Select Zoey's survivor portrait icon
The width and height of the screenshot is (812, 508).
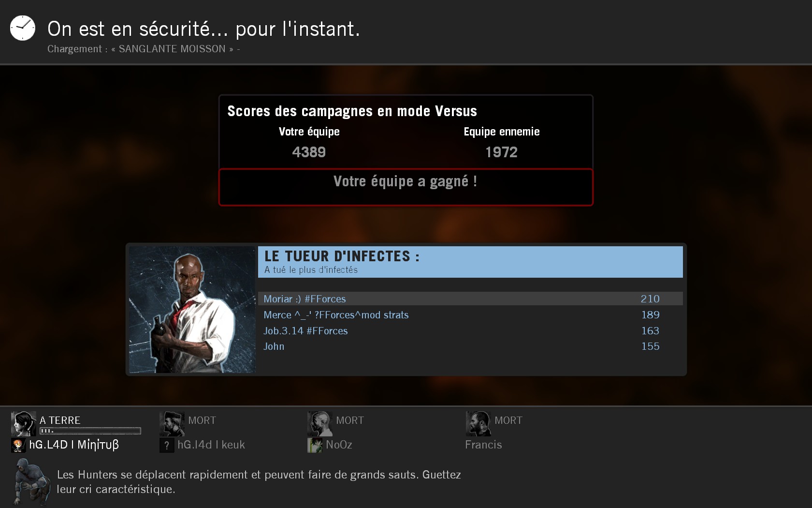(x=24, y=424)
